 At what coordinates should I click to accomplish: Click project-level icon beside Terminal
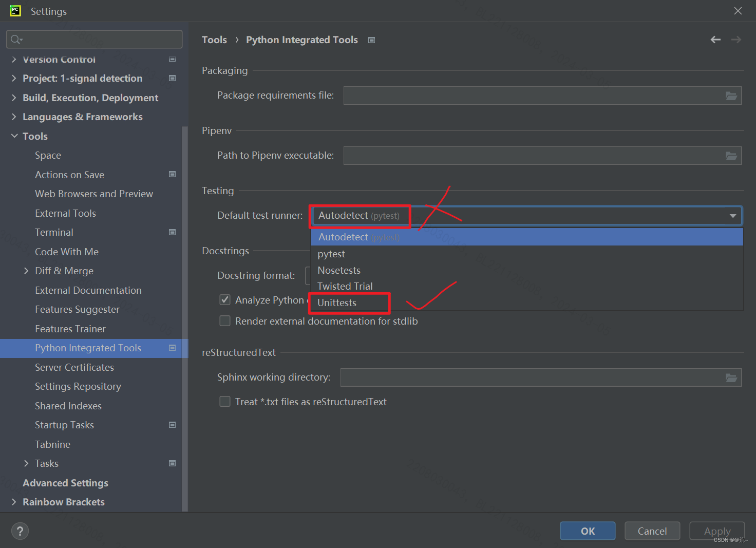pos(173,232)
